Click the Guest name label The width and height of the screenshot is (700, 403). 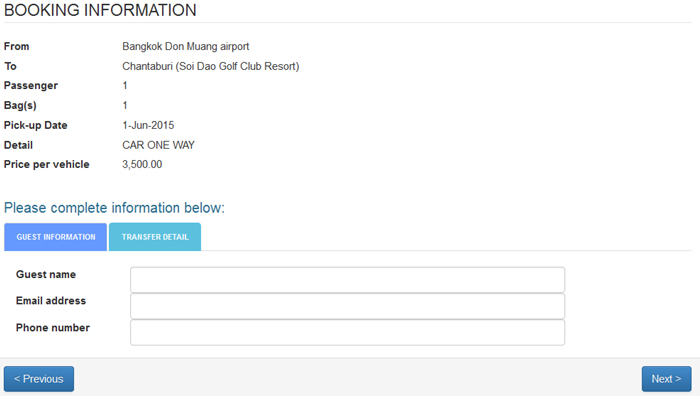(x=46, y=274)
